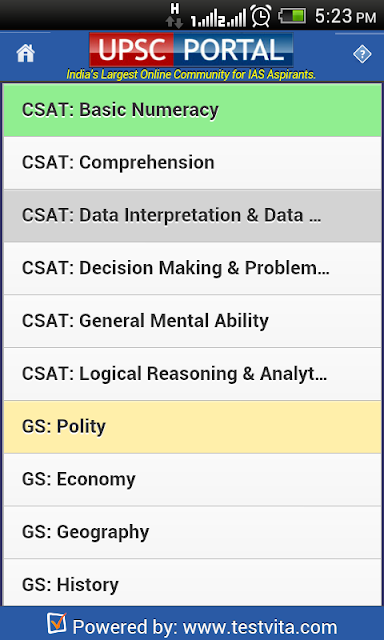Open the GS: History topic
Screen dimensions: 384x640
pyautogui.click(x=192, y=582)
